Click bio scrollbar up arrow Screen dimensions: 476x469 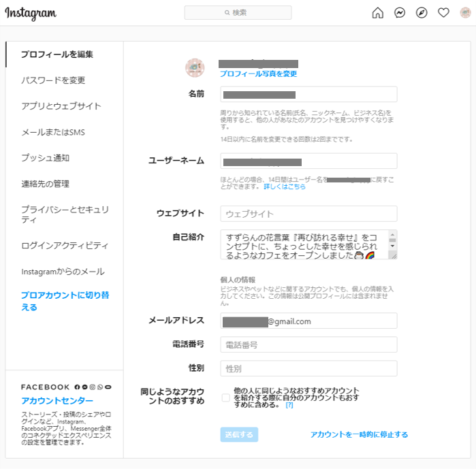pos(392,234)
